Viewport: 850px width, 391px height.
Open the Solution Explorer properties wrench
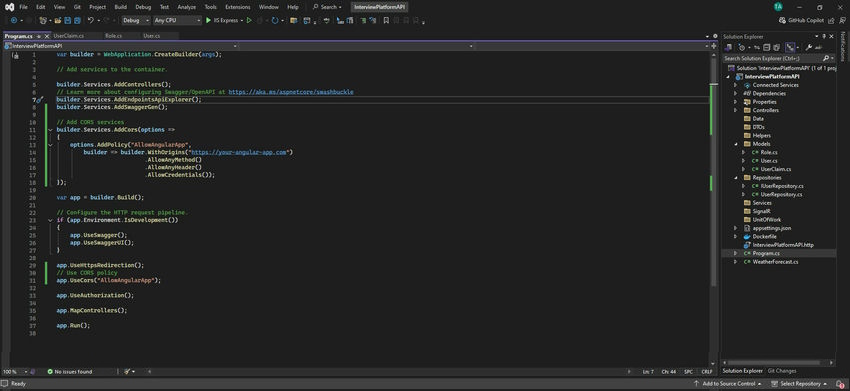pyautogui.click(x=809, y=47)
